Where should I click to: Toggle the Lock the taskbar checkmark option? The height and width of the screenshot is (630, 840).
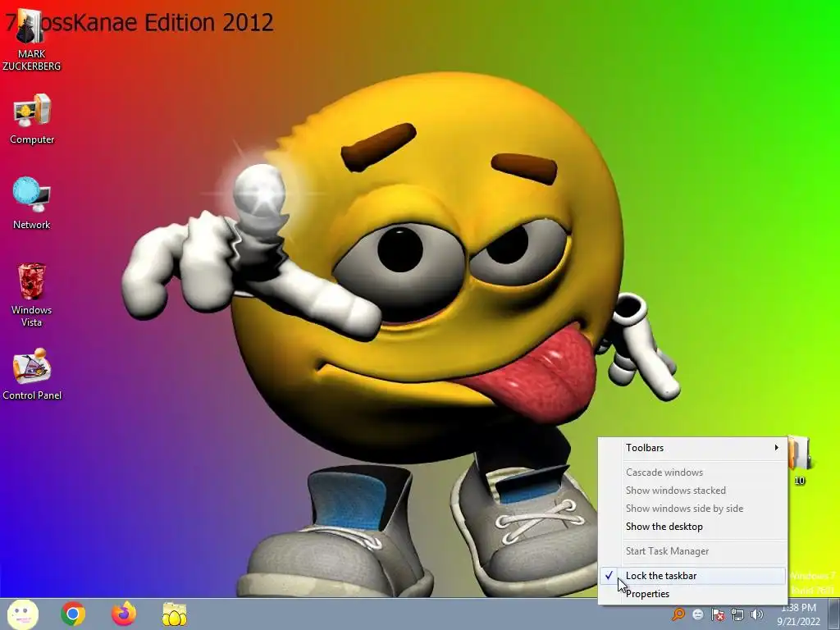tap(692, 575)
